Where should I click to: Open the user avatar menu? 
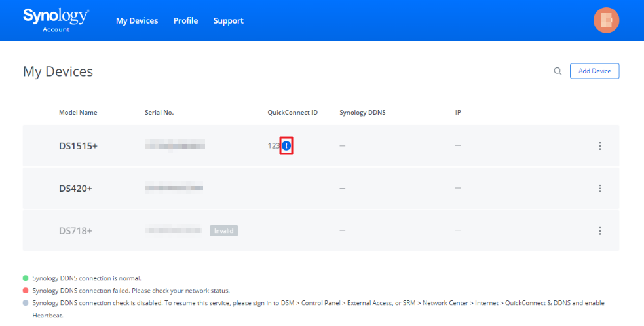(x=606, y=20)
